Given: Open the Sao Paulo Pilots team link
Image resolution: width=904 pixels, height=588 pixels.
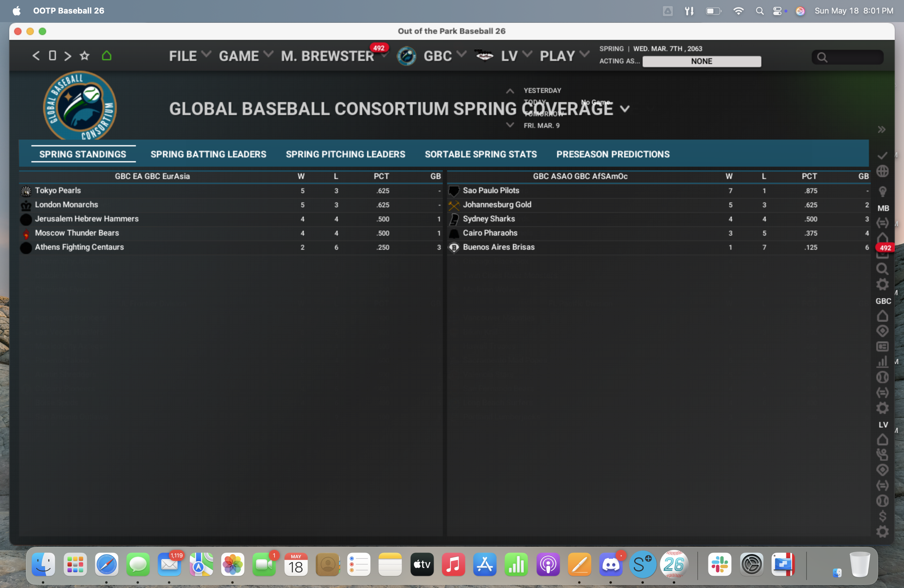Looking at the screenshot, I should (x=491, y=190).
